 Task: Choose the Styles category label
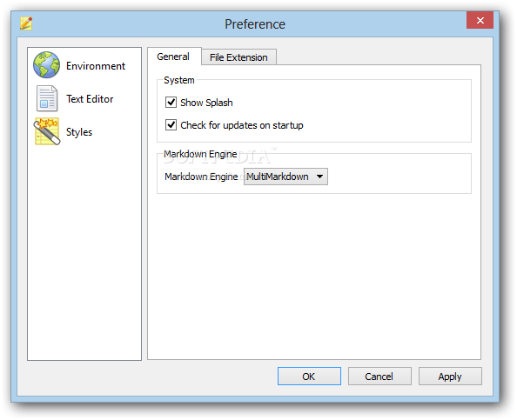pos(79,132)
